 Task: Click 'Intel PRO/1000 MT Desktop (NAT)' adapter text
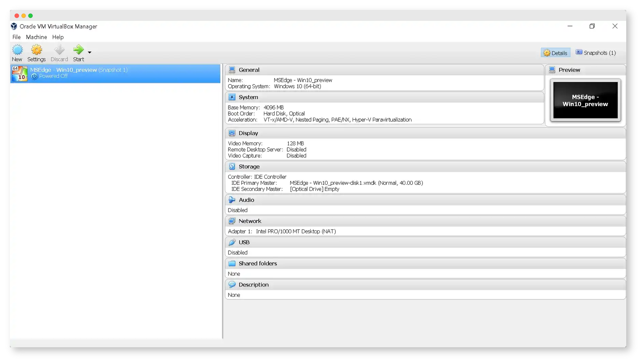[x=296, y=232]
